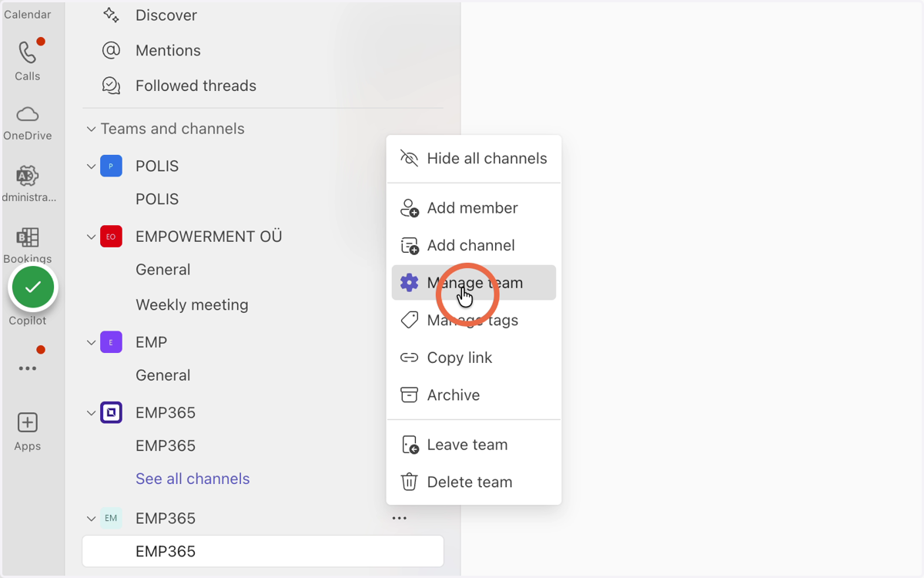Screen dimensions: 924x578
Task: Select Delete team
Action: (474, 482)
